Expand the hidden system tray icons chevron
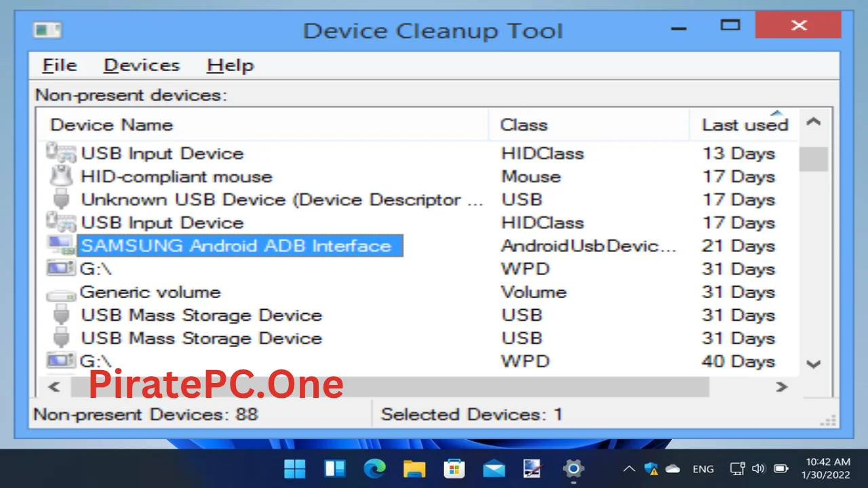This screenshot has width=868, height=488. [x=629, y=468]
